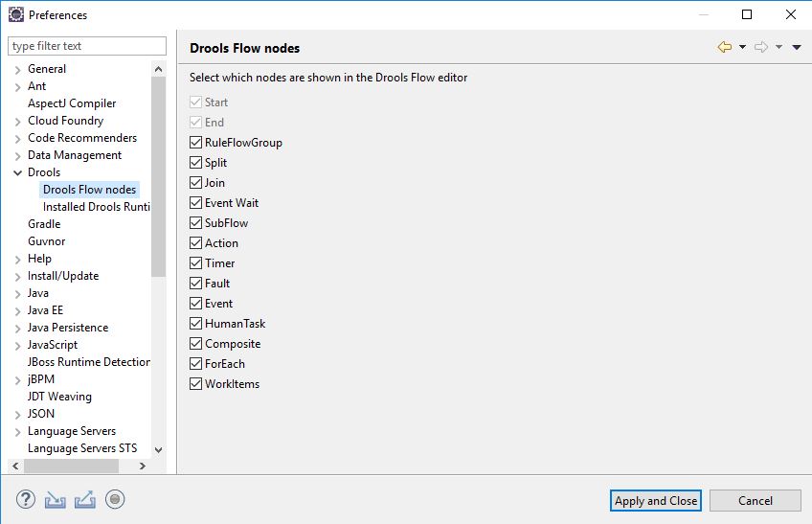Open the Back history dropdown arrow
The width and height of the screenshot is (812, 524).
[742, 47]
